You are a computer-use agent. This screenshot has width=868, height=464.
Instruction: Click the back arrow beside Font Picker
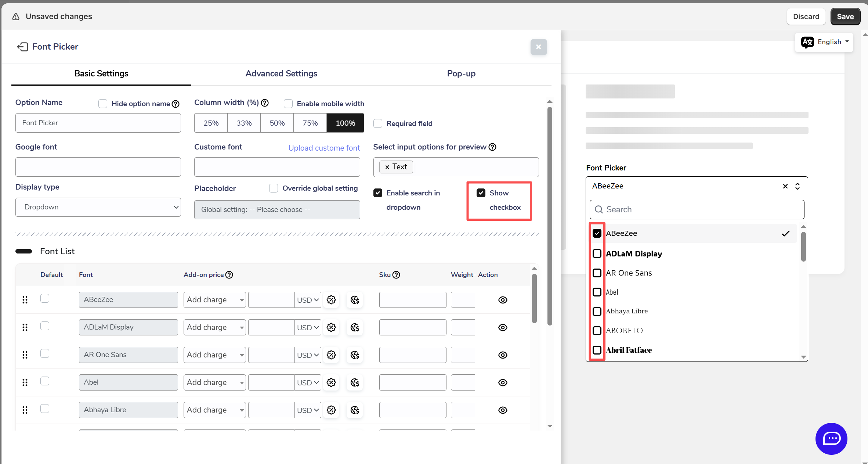click(22, 47)
